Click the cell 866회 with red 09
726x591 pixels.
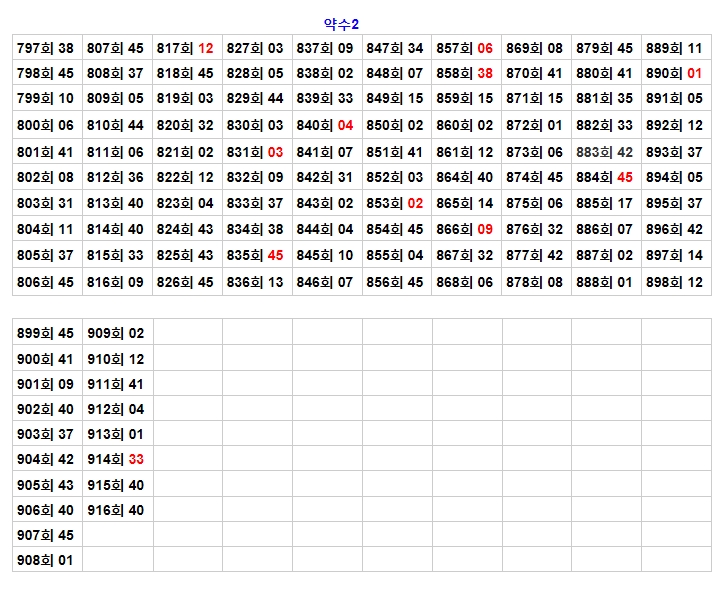(x=465, y=230)
